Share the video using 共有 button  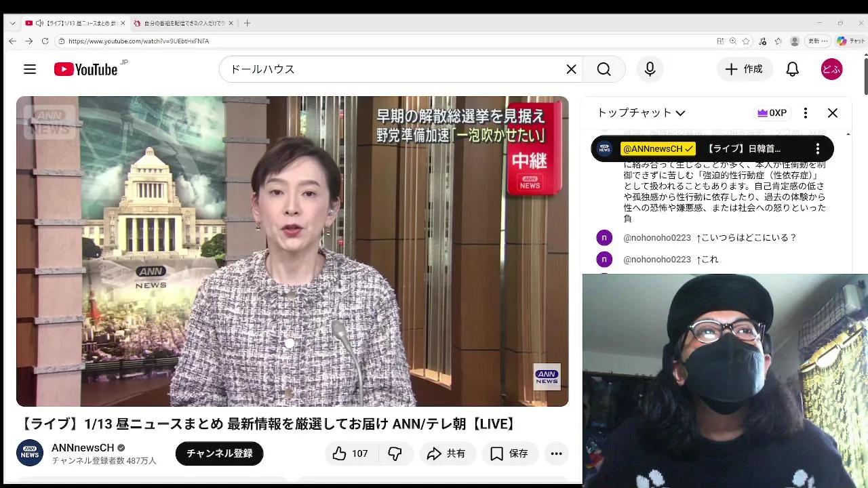tap(447, 453)
